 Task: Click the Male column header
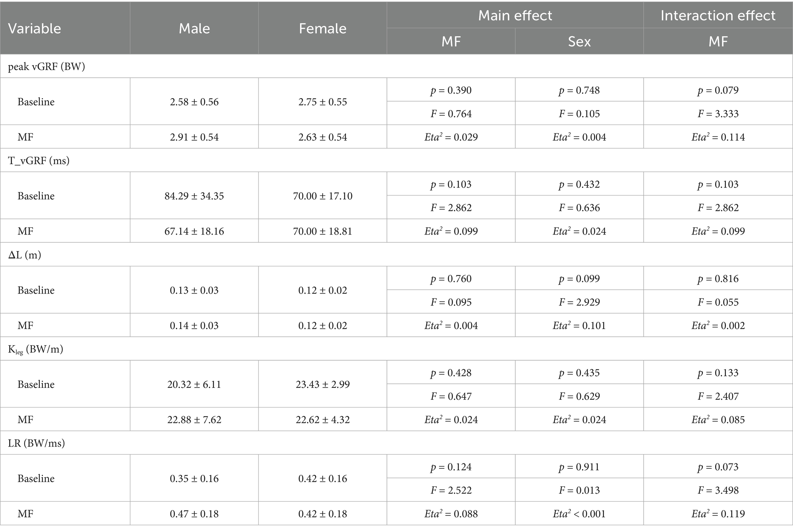[194, 29]
